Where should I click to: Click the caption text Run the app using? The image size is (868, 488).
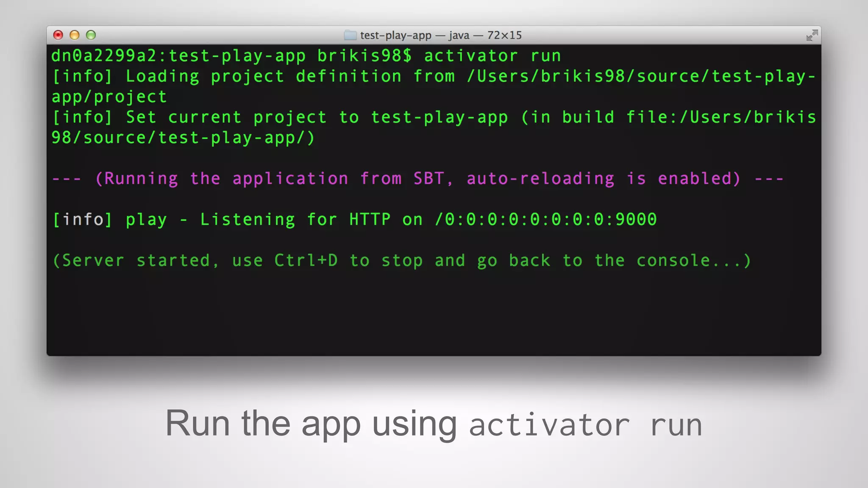311,424
